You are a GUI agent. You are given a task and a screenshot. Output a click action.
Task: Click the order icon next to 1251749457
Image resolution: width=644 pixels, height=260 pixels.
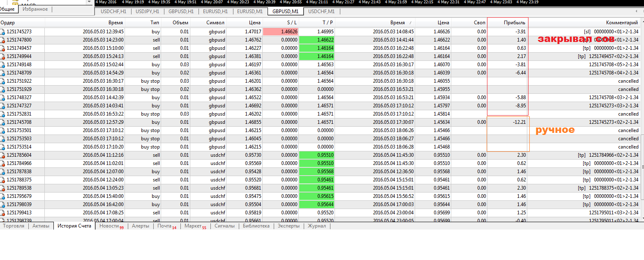click(3, 48)
